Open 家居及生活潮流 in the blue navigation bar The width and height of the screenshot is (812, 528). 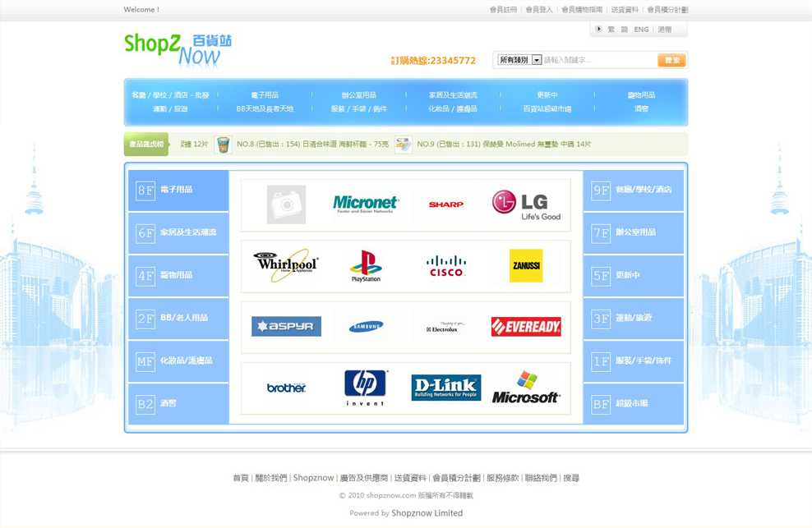453,94
